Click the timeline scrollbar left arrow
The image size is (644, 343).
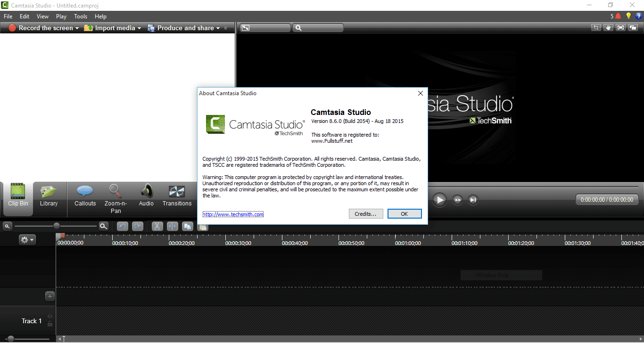59,338
